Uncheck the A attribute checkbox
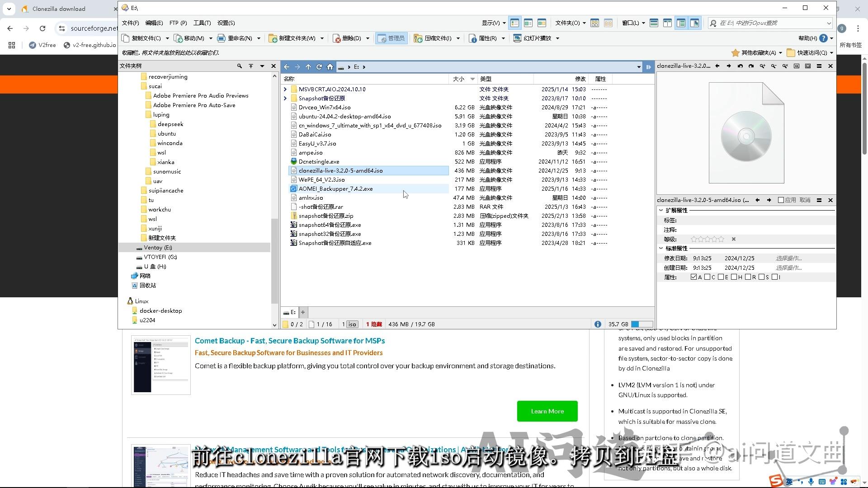 (694, 277)
